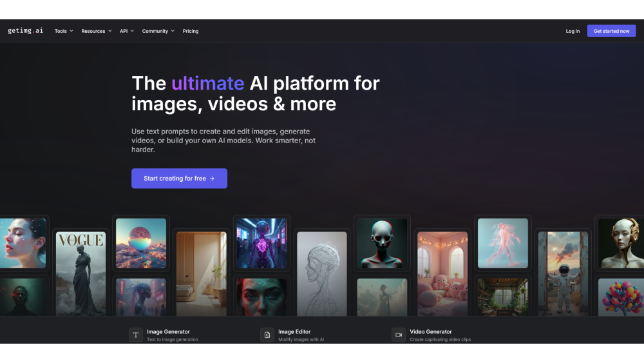Click the Image Editor file icon
This screenshot has width=644, height=363.
[267, 335]
